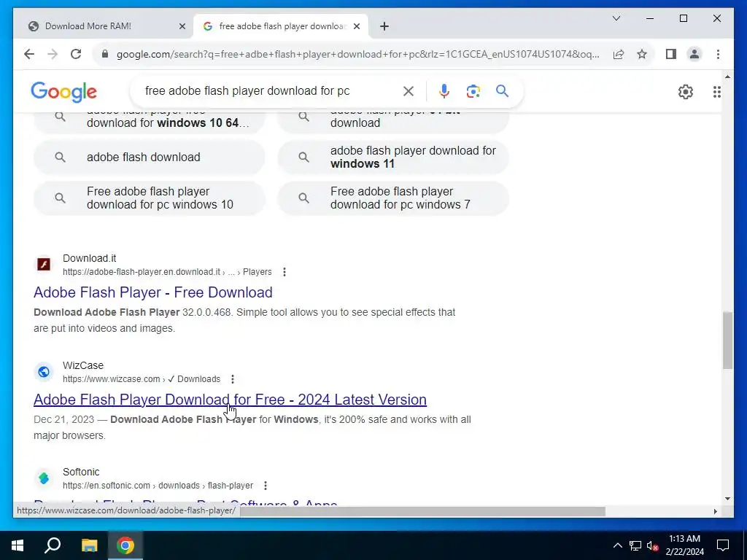Click the Softonic favicon
The image size is (747, 560).
pos(44,478)
